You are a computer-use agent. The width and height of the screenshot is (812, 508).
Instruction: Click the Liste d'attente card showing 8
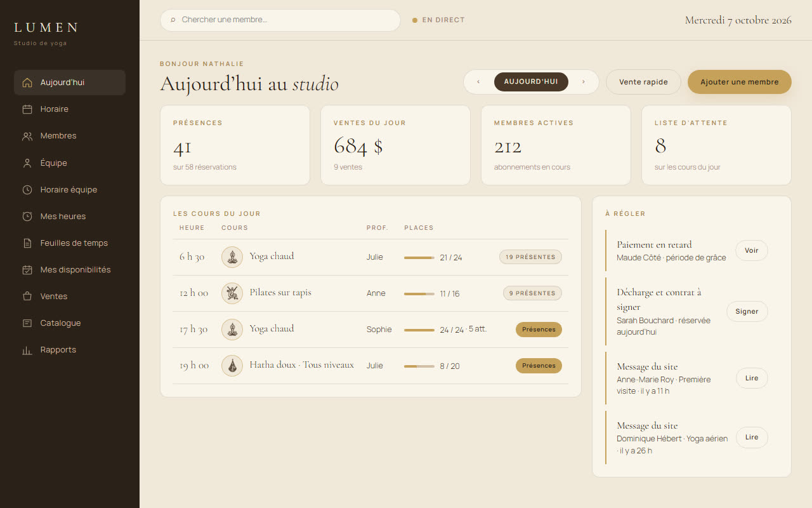pos(716,145)
